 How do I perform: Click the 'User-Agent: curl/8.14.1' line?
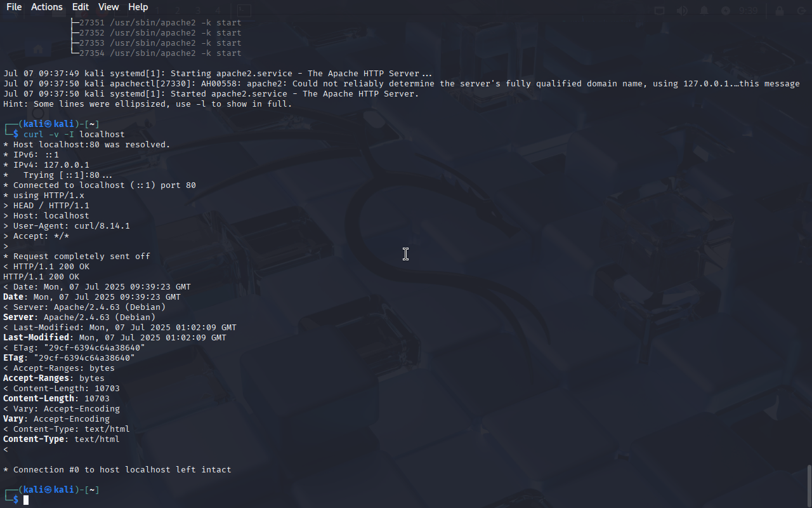point(67,226)
